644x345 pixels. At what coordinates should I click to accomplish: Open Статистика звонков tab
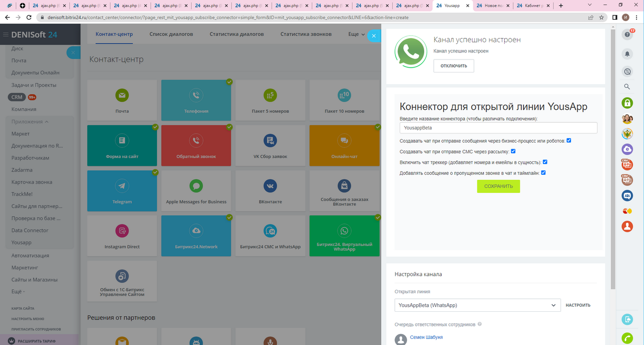coord(306,34)
